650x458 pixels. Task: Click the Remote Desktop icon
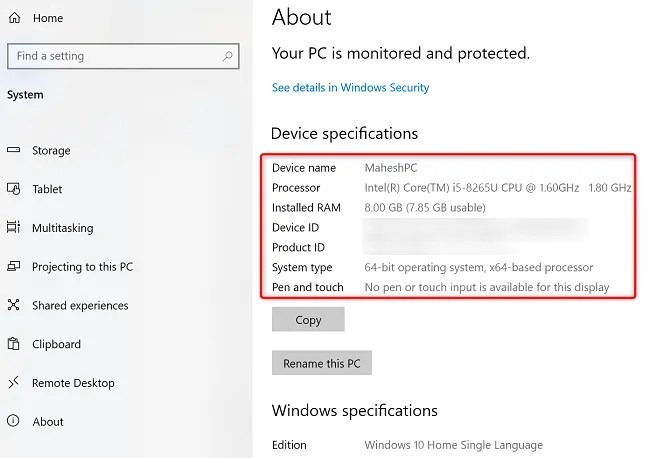coord(14,383)
